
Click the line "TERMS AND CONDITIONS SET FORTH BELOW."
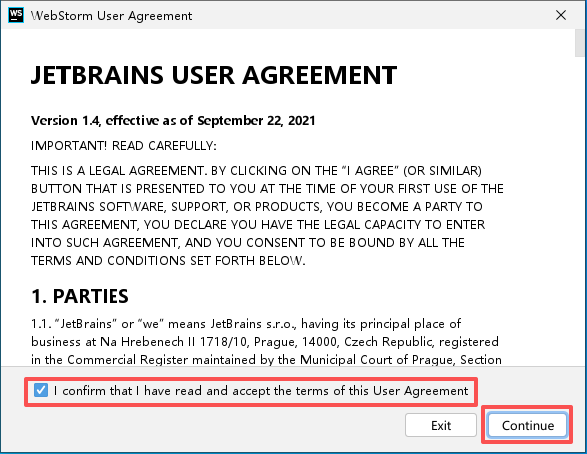click(x=168, y=260)
